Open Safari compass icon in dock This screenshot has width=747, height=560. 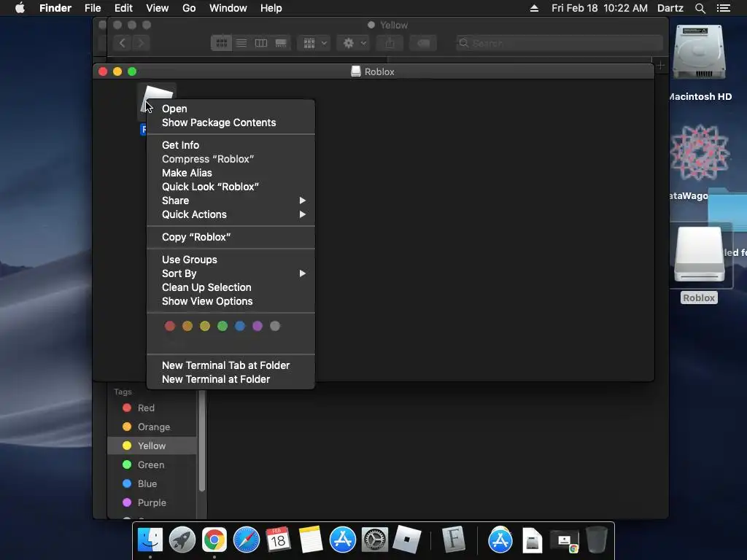[247, 540]
